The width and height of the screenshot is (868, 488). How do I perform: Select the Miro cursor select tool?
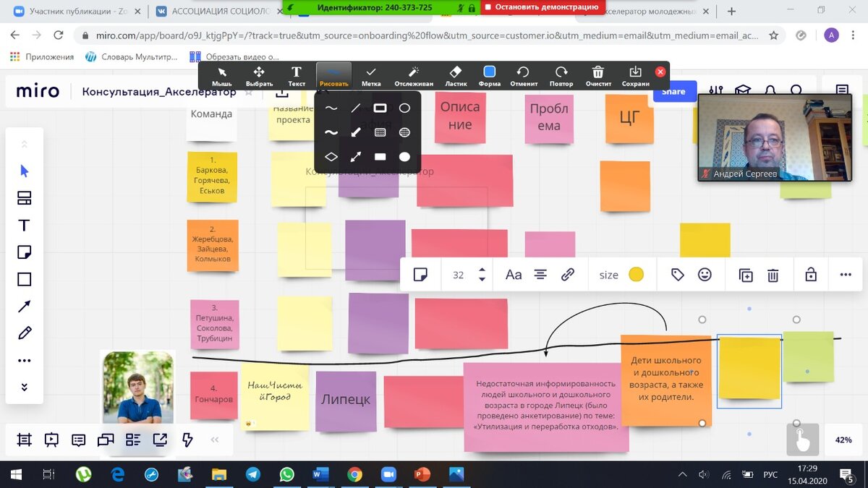25,171
